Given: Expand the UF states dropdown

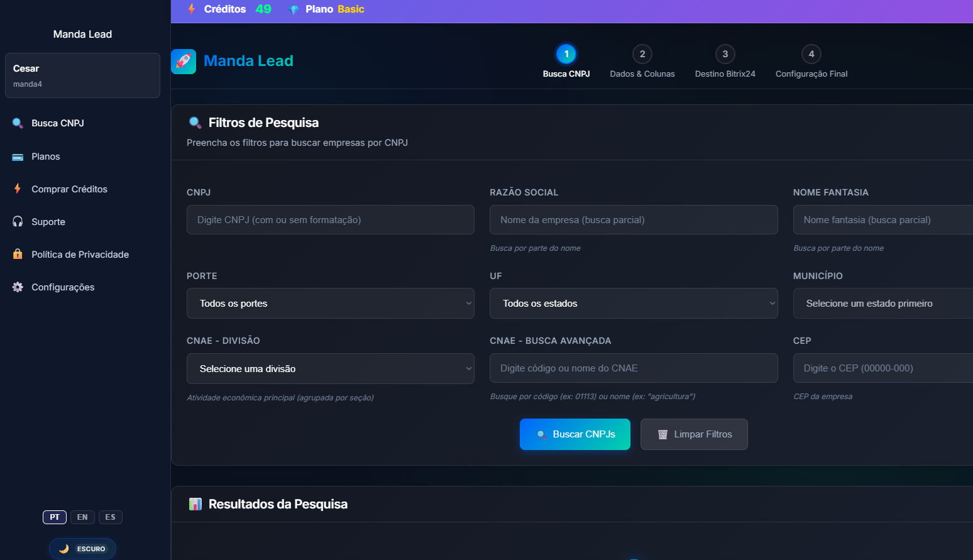Looking at the screenshot, I should (633, 304).
